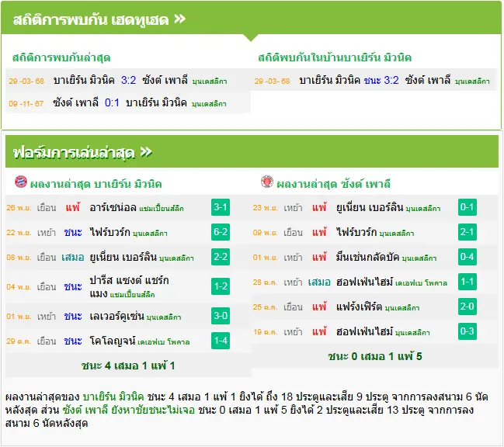Click the 3:2 score in สถิติการพบกันล่าสุด

point(129,80)
